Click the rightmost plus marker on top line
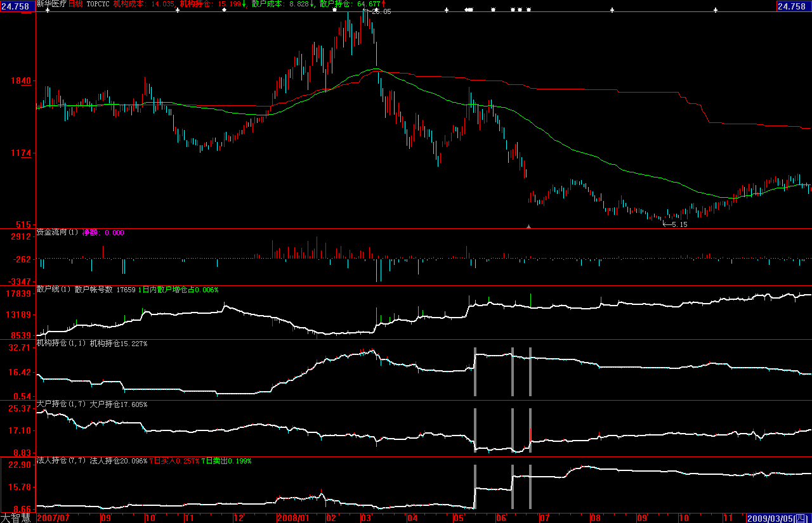 [716, 10]
